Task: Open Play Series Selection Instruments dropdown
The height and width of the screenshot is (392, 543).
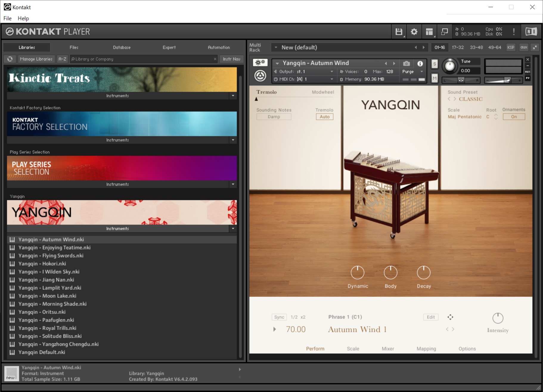Action: (x=233, y=184)
